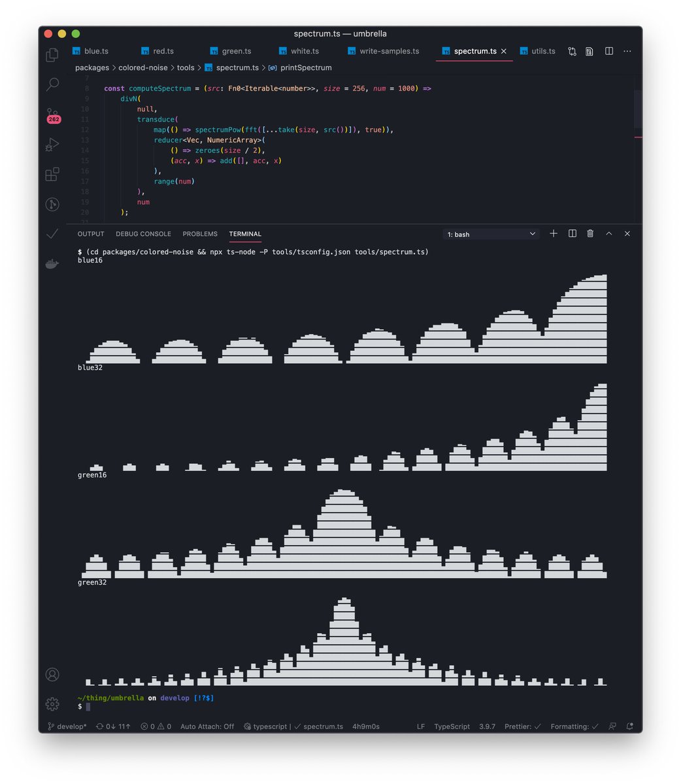
Task: Maximize the panel with the chevron-up toggle
Action: 608,233
